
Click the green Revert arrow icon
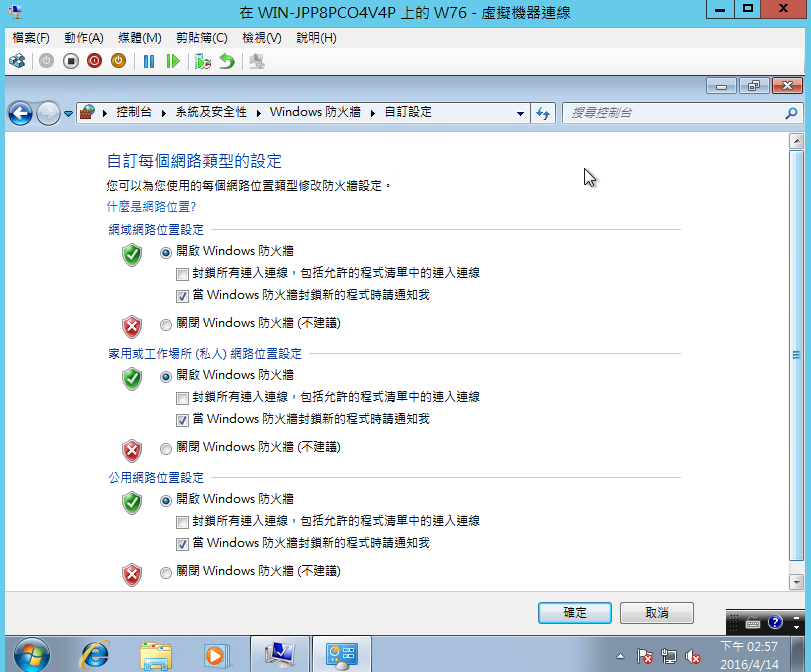227,61
